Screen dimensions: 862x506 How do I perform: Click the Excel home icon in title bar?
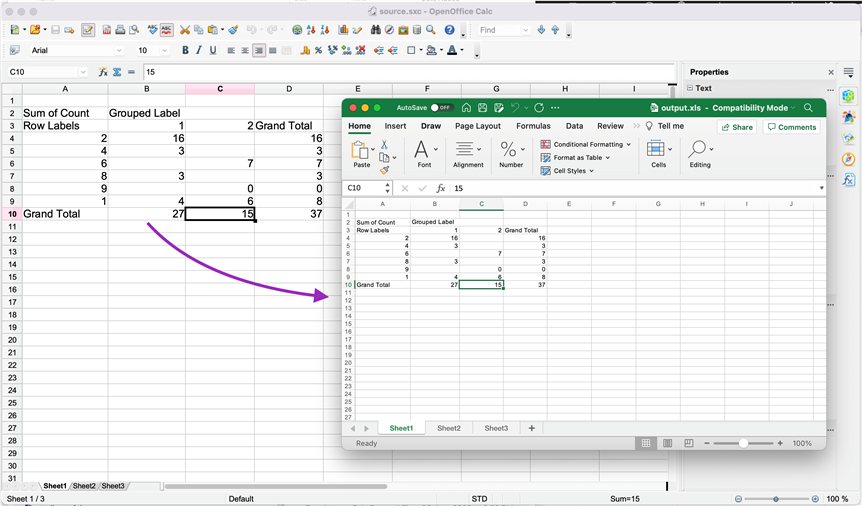point(467,108)
